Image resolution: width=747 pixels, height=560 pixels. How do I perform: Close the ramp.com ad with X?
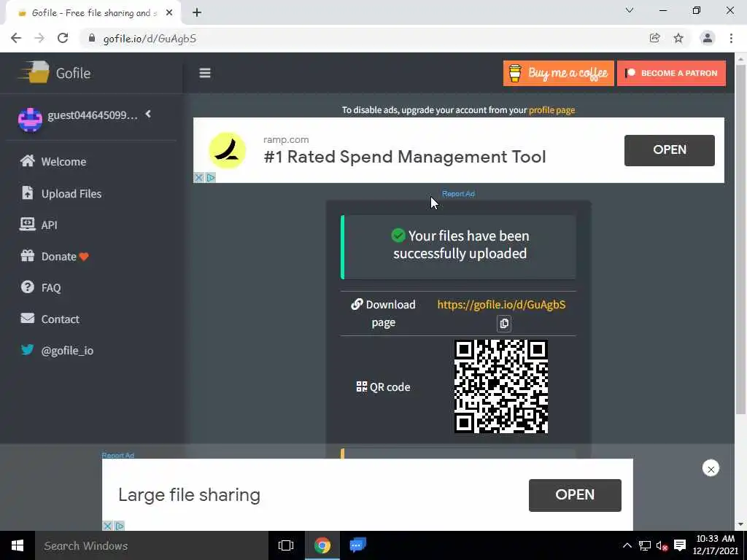coord(198,178)
